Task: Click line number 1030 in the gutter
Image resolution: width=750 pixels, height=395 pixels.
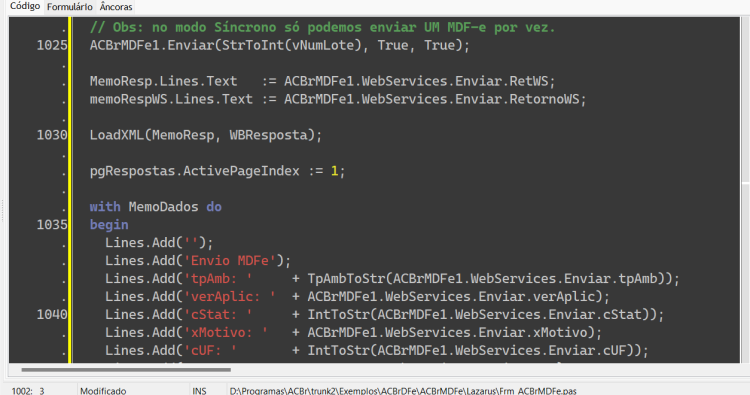Action: click(52, 135)
